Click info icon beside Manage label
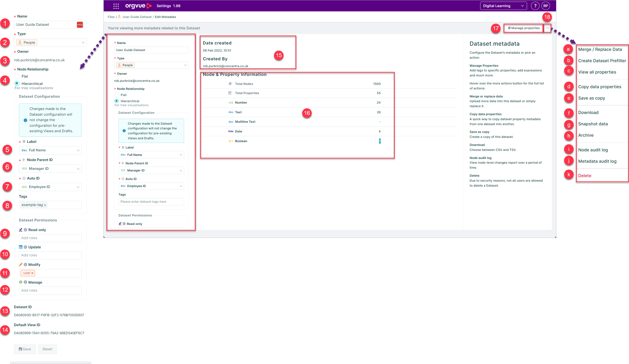 25,282
